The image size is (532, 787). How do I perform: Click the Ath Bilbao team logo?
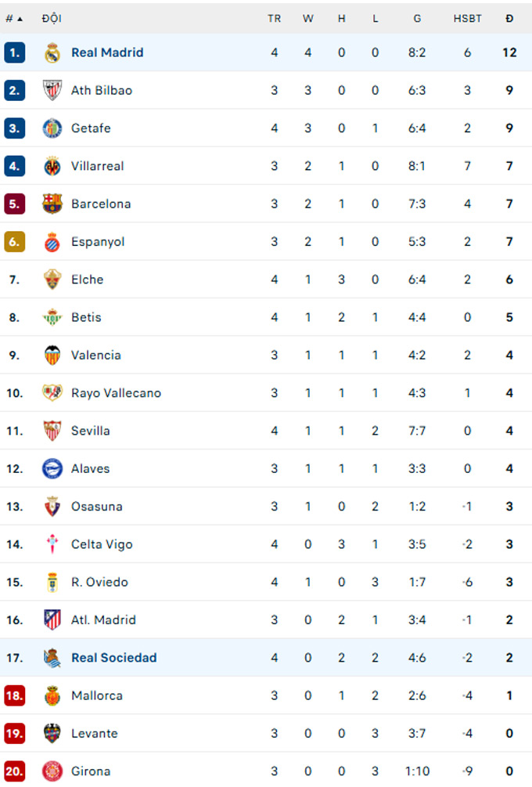point(52,90)
